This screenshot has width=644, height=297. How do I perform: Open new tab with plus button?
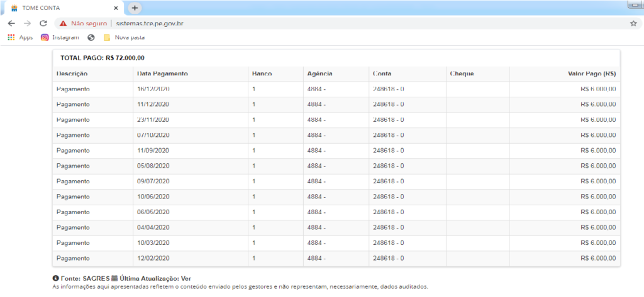pos(135,8)
